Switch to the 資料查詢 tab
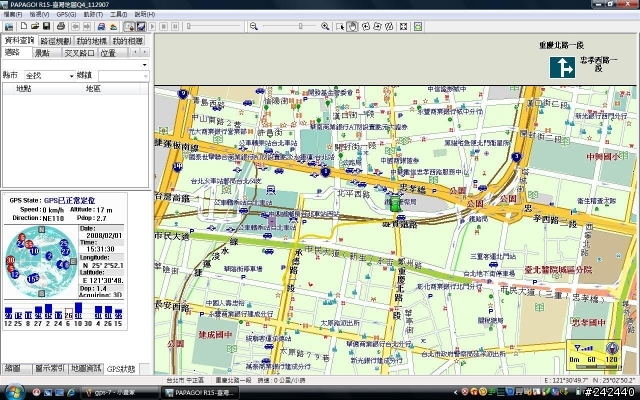The width and height of the screenshot is (640, 400). [20, 40]
